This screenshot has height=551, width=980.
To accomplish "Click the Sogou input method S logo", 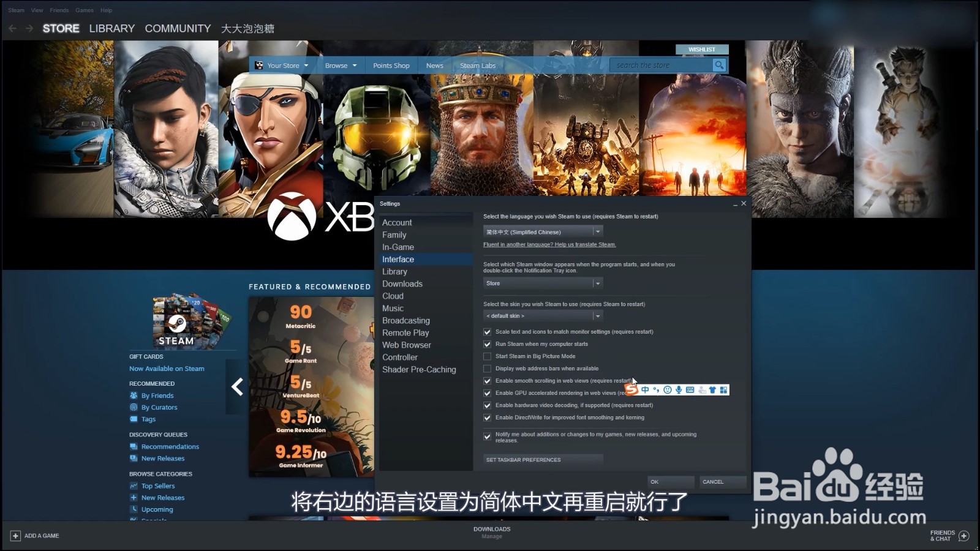I will tap(631, 389).
